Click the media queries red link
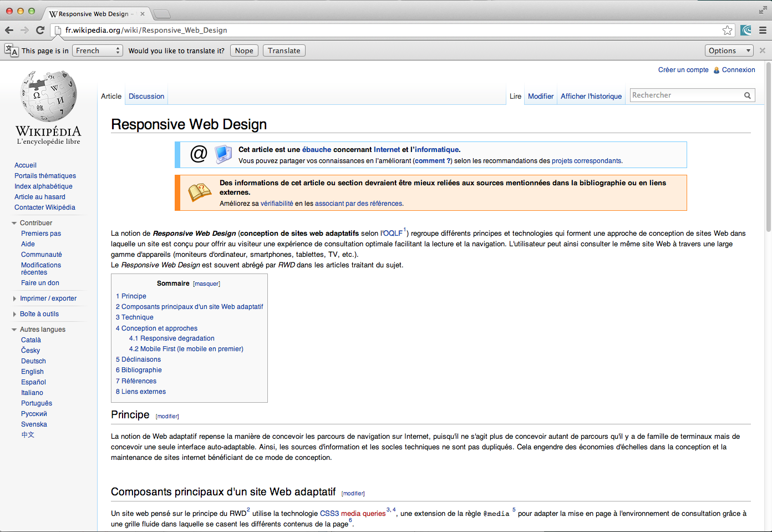The width and height of the screenshot is (772, 532). point(363,514)
